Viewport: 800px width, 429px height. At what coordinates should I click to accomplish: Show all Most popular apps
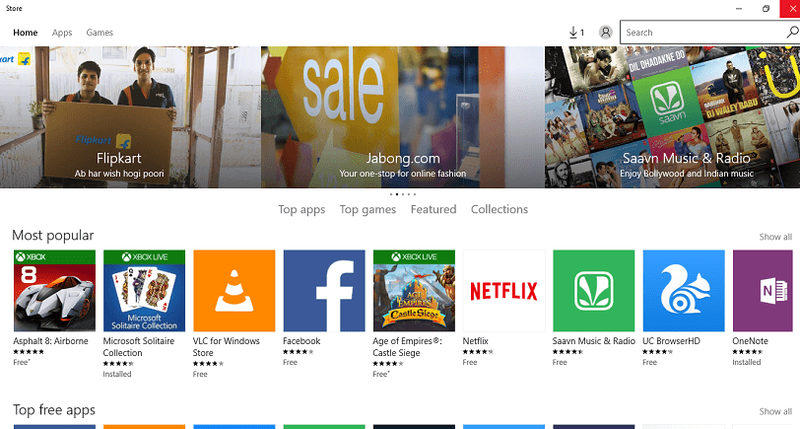pyautogui.click(x=776, y=237)
